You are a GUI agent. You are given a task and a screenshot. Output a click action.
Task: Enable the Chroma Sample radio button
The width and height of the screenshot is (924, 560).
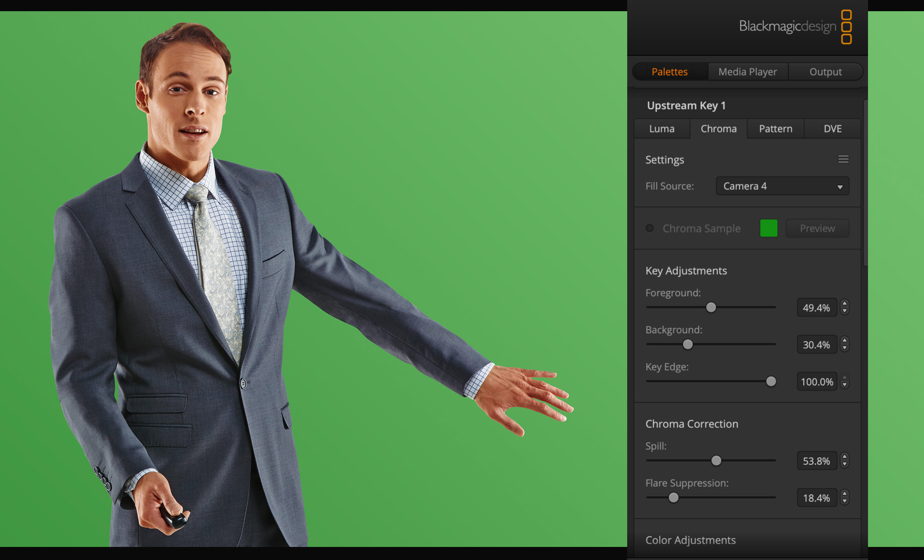click(x=650, y=228)
